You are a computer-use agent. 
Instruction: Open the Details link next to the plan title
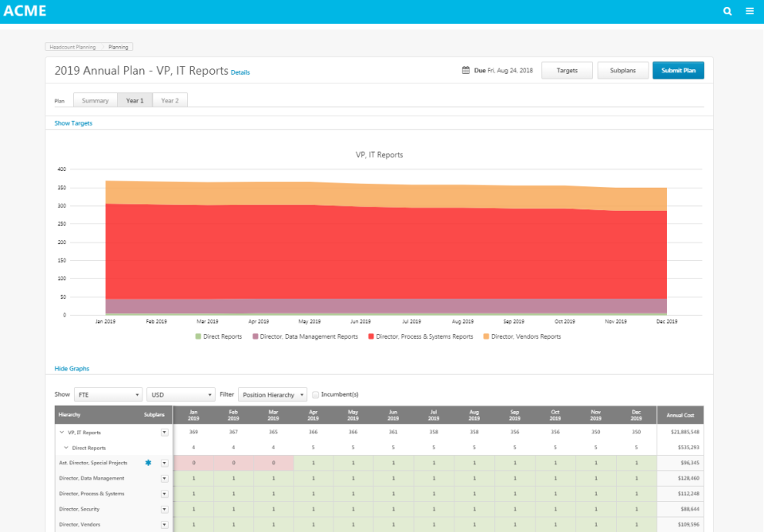click(241, 72)
